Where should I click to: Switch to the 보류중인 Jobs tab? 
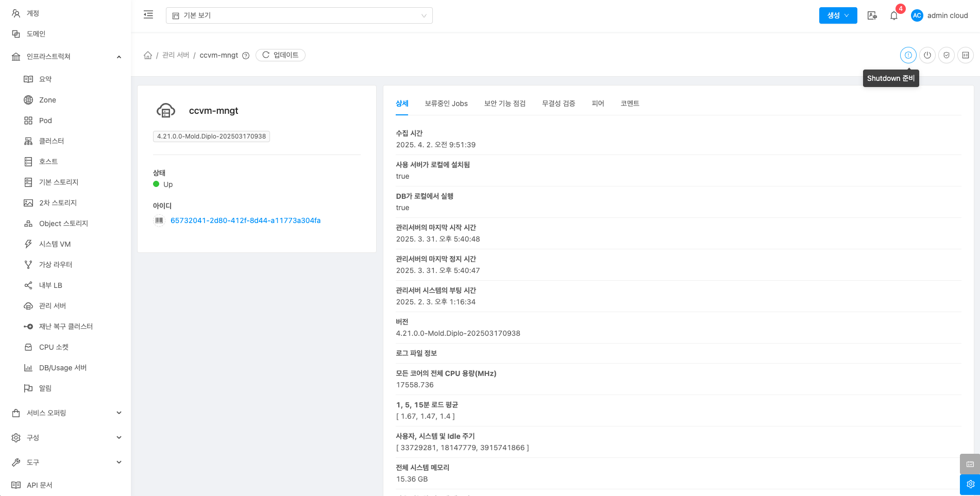point(446,104)
